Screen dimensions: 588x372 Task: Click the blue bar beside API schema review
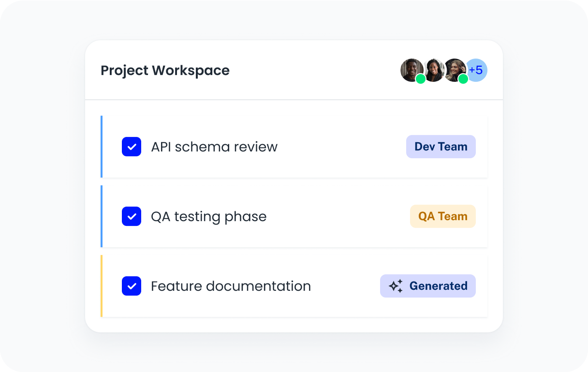(102, 147)
